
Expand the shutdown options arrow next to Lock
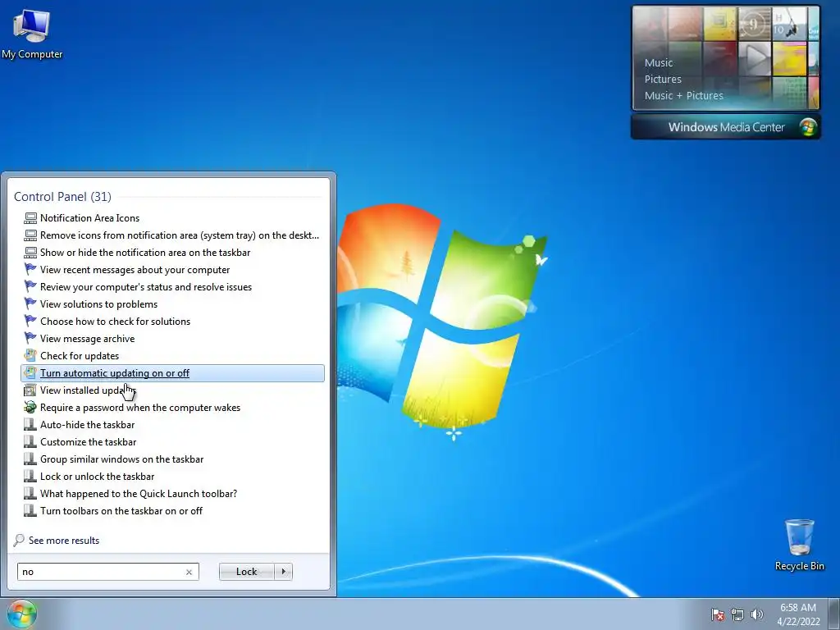[283, 572]
